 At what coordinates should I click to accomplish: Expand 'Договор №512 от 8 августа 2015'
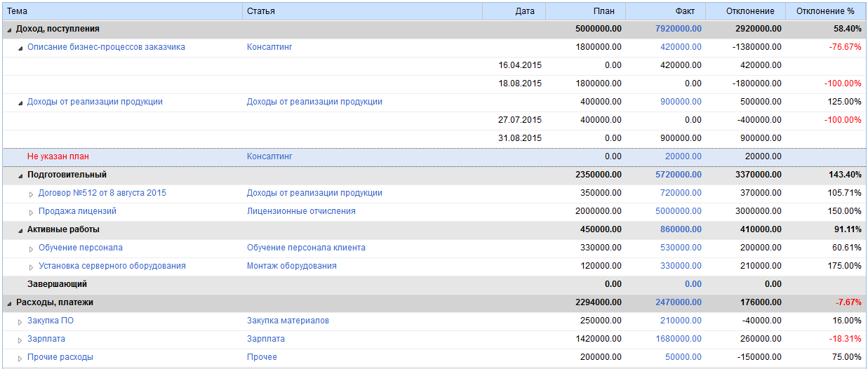(x=31, y=194)
